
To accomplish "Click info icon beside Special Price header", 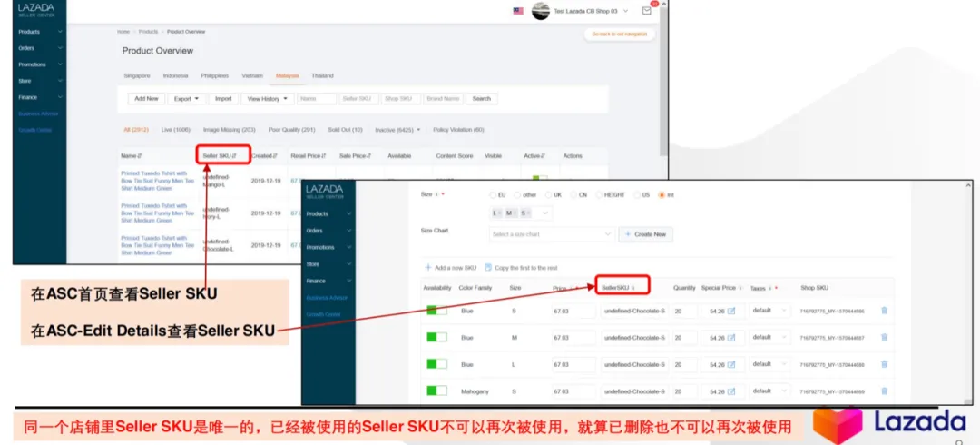I will coord(740,288).
